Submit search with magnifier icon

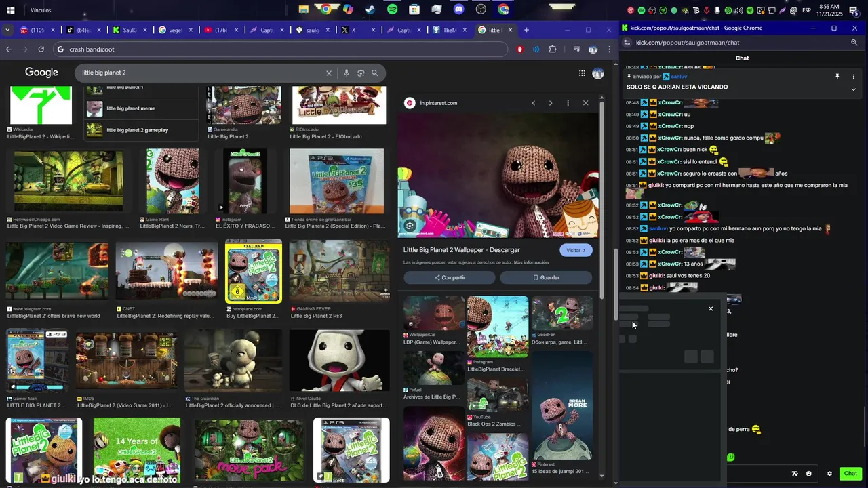click(375, 73)
